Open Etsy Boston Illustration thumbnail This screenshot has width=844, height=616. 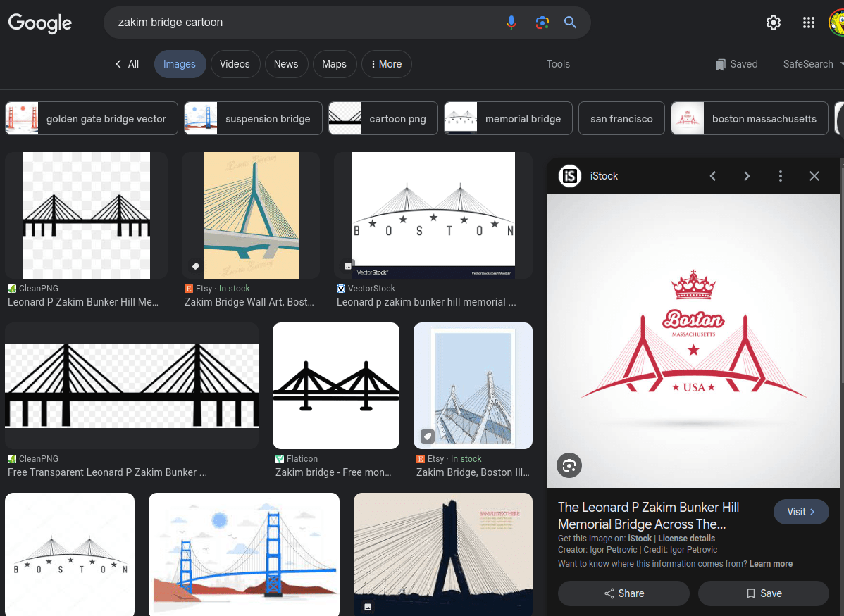473,386
